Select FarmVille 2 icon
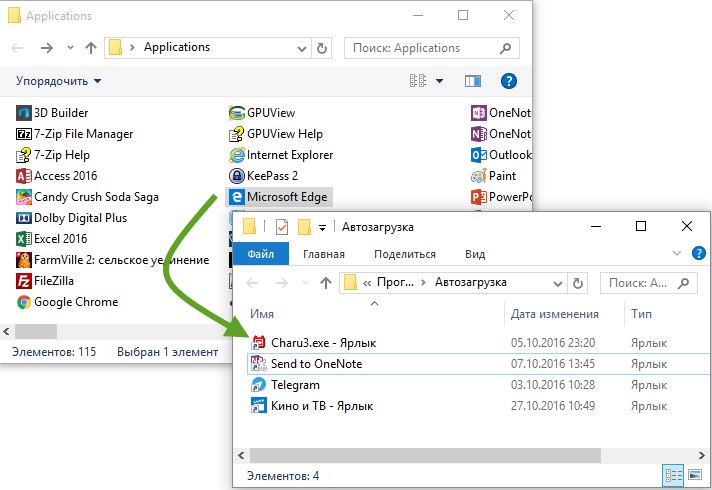The image size is (712, 490). pos(24,260)
